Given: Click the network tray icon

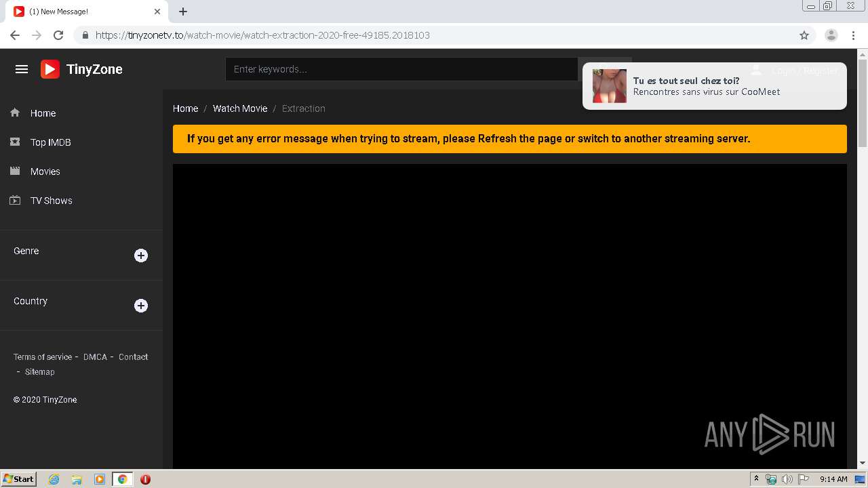Looking at the screenshot, I should (771, 479).
